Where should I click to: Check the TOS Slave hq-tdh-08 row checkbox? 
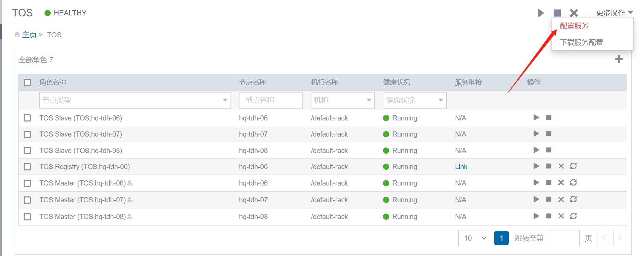click(x=27, y=151)
